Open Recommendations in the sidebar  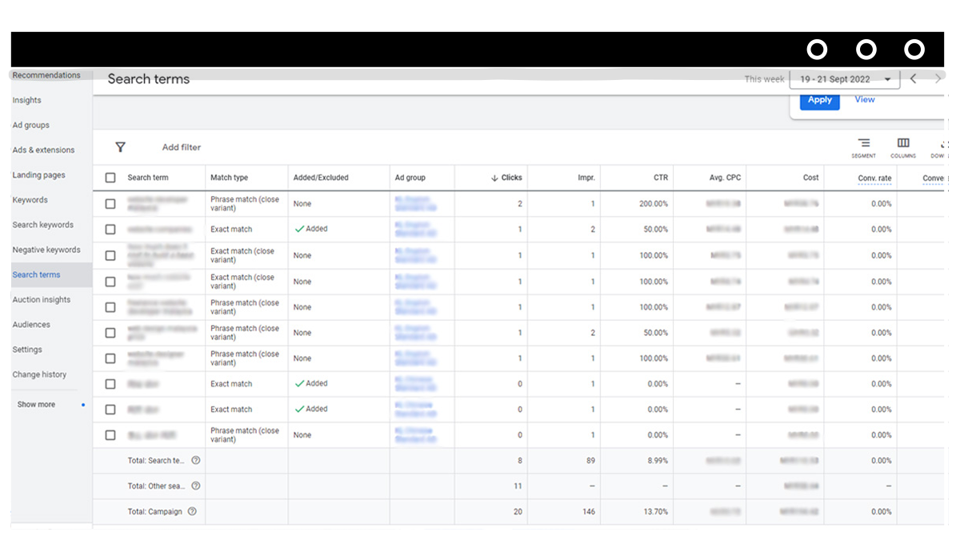coord(46,75)
